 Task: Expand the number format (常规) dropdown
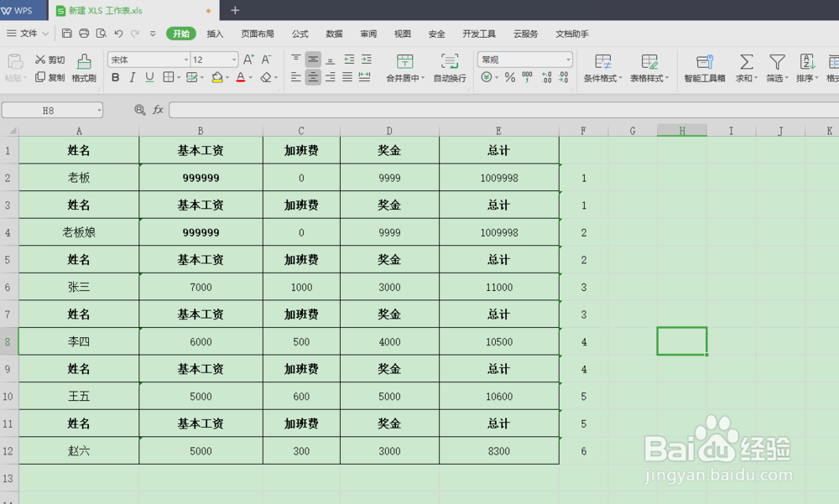[x=569, y=60]
